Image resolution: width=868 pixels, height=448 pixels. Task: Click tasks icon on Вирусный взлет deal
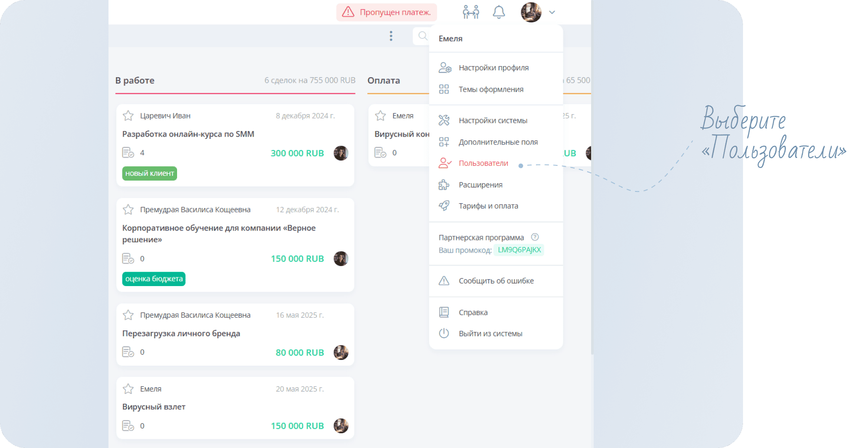[x=128, y=426]
